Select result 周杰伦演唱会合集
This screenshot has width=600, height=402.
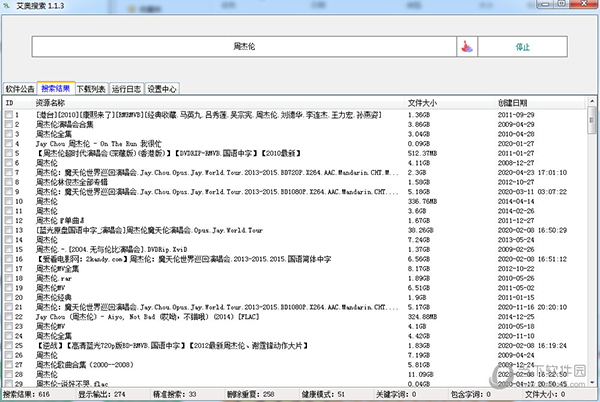coord(65,124)
